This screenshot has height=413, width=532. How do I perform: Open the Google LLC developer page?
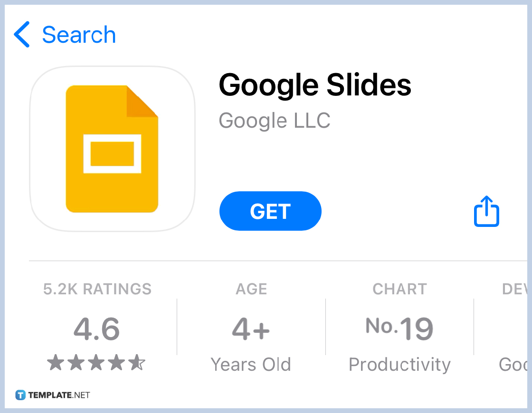[275, 120]
